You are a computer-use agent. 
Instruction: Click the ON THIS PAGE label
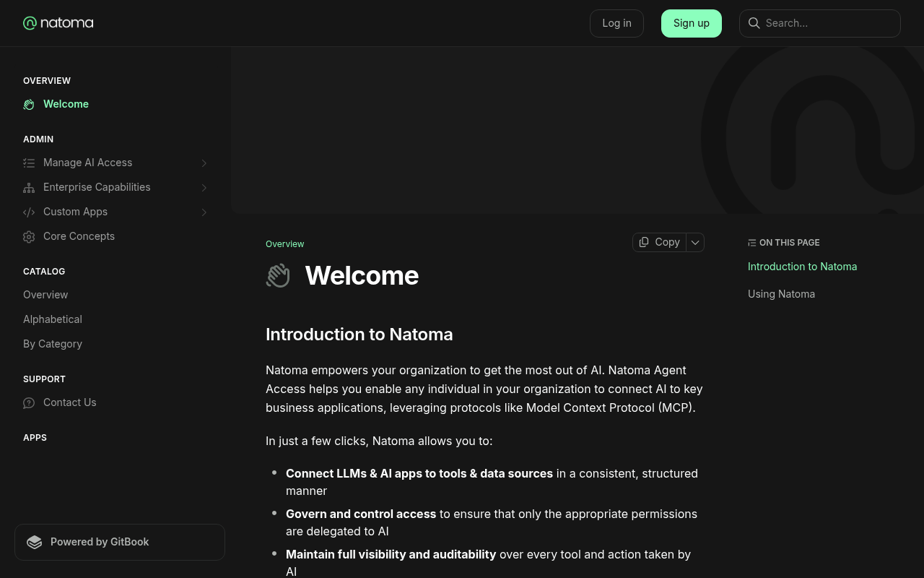(x=790, y=243)
